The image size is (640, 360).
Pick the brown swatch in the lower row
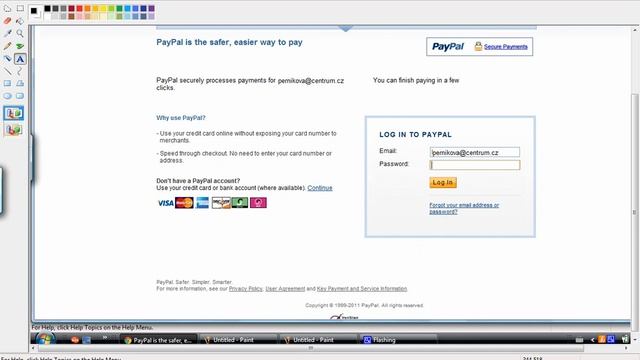71,16
